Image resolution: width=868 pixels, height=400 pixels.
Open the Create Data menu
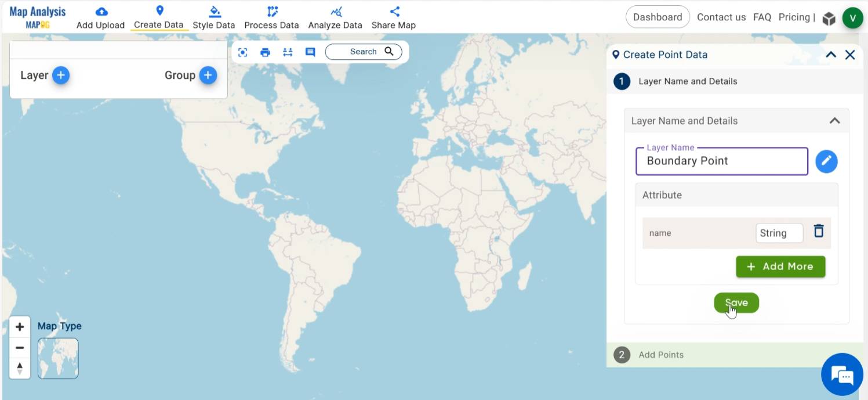pyautogui.click(x=159, y=18)
